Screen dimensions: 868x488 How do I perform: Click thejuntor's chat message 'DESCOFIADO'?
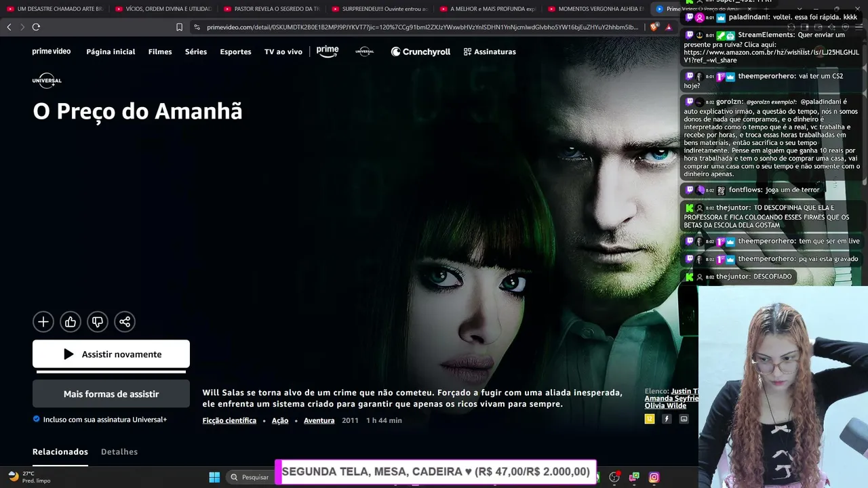[738, 277]
